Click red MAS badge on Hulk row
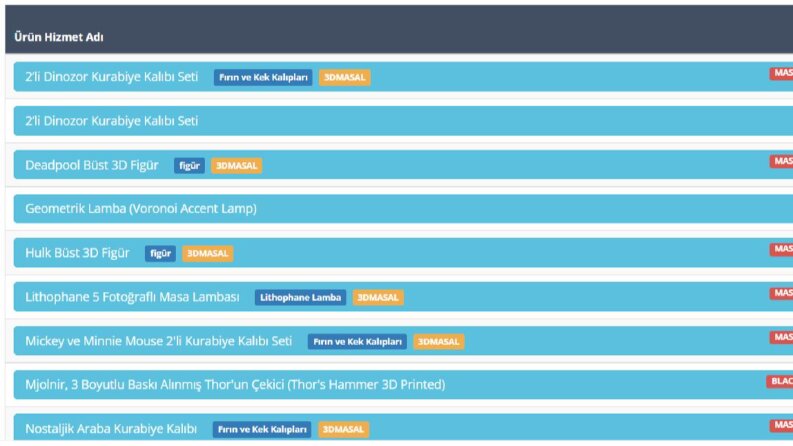 point(781,249)
